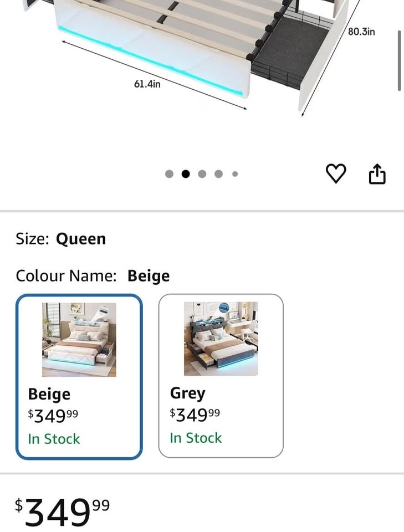Go to third carousel dot

[x=202, y=174]
